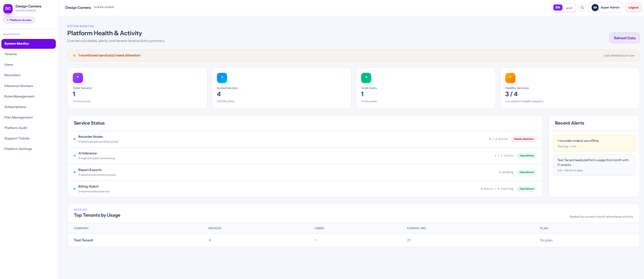Click '0 pending' exports count
Image resolution: width=644 pixels, height=279 pixels.
[506, 172]
